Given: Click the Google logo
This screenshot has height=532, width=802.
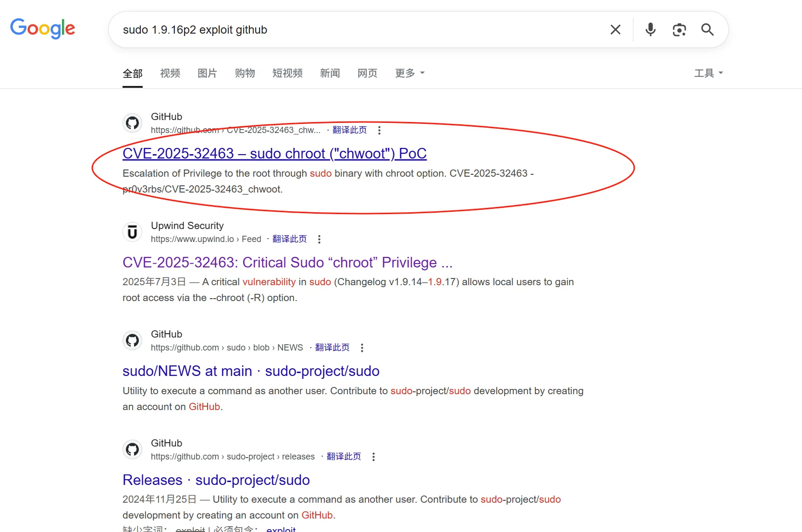Looking at the screenshot, I should coord(42,28).
